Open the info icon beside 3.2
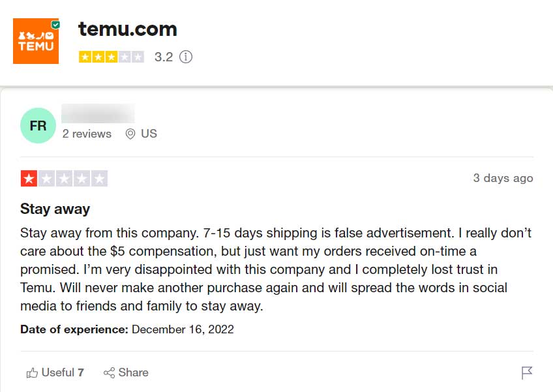 (x=186, y=57)
